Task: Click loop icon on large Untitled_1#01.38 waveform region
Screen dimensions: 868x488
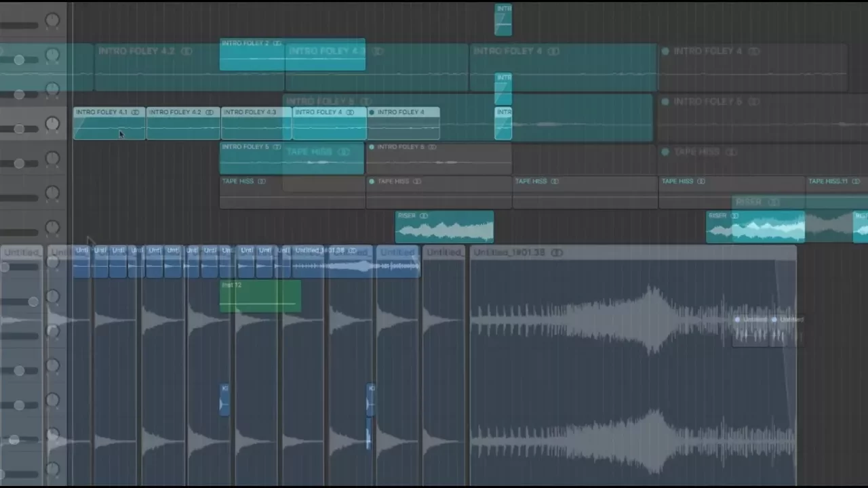Action: 557,253
